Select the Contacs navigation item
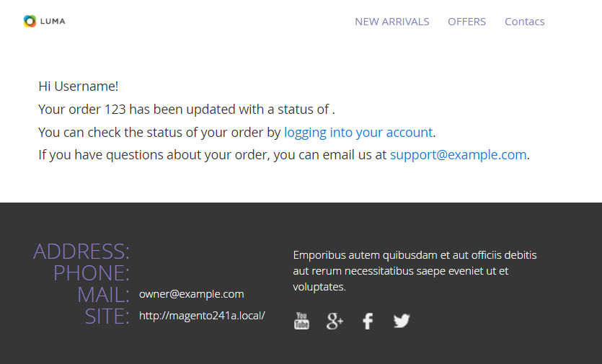This screenshot has width=602, height=364. pos(524,22)
